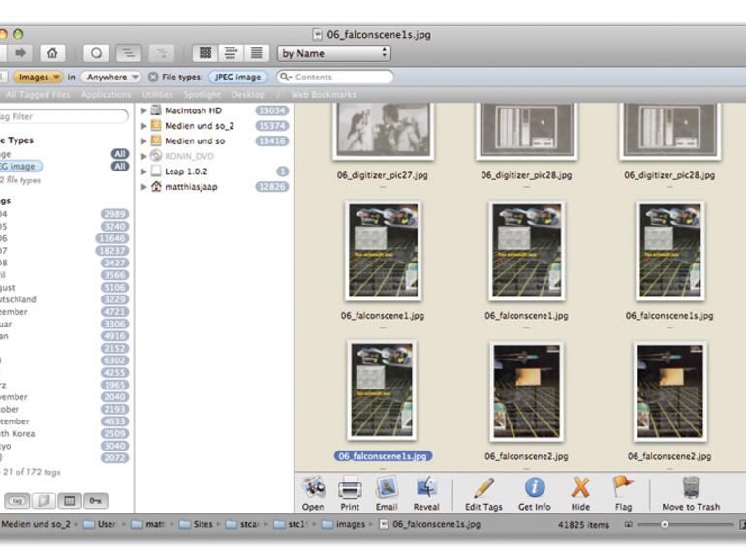Toggle the JPEG image file type filter
This screenshot has height=560, width=746.
(x=236, y=77)
